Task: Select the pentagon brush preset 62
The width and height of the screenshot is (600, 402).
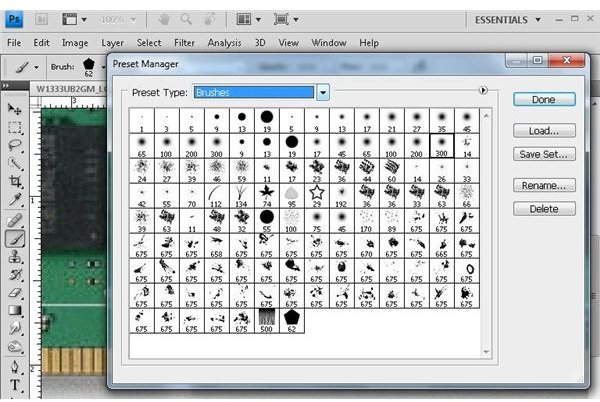Action: [x=292, y=321]
